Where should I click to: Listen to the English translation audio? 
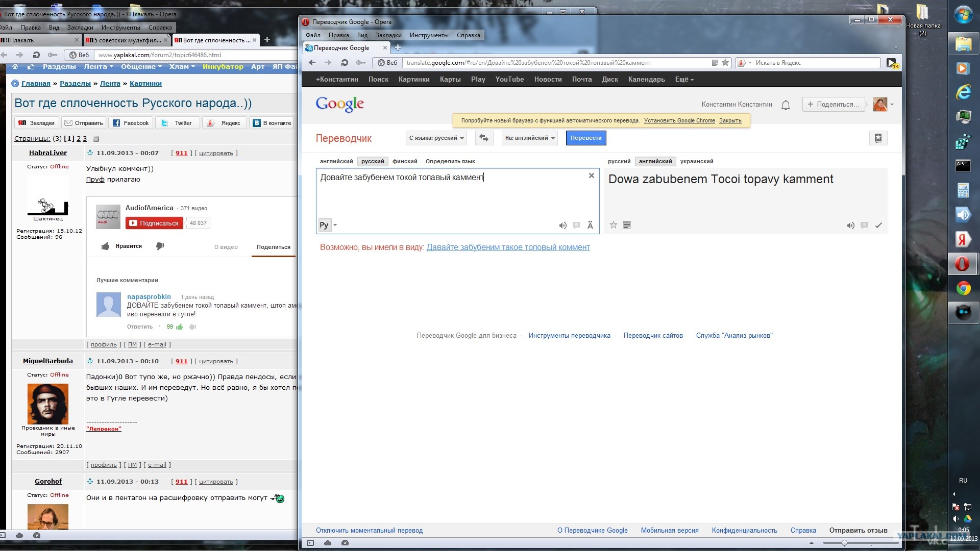click(x=850, y=226)
